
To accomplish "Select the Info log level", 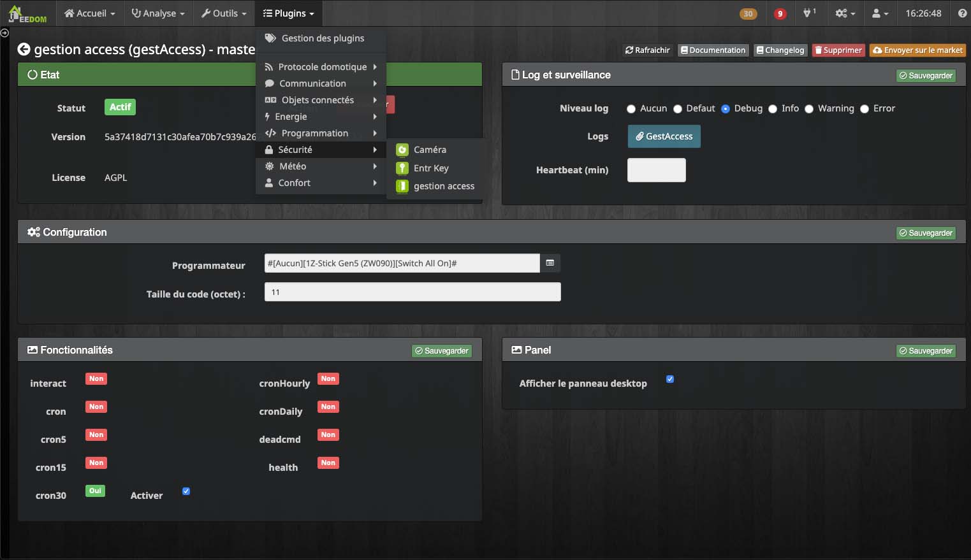I will (x=773, y=109).
